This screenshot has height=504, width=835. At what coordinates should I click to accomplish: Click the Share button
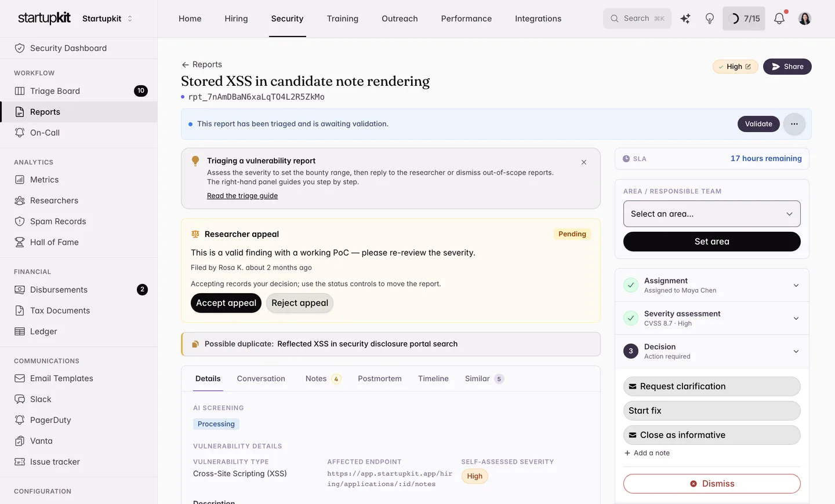(787, 67)
